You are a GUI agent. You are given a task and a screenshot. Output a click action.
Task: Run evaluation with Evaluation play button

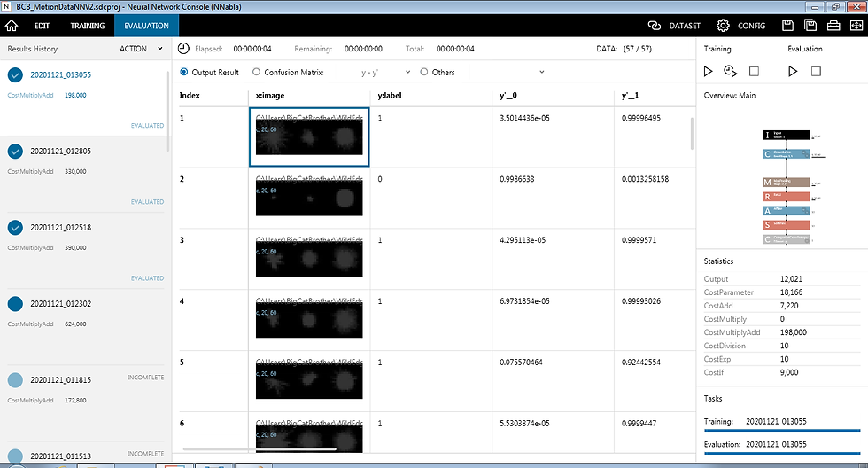click(793, 71)
